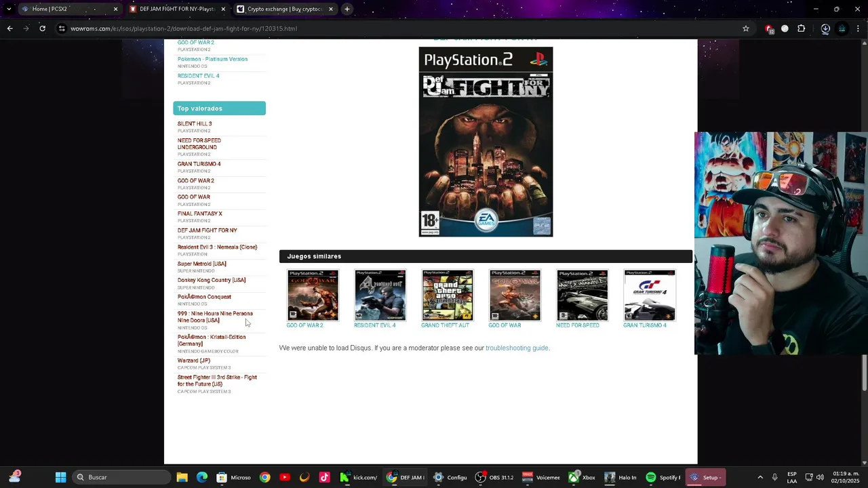This screenshot has width=868, height=488.
Task: Select the DEF JAM FIGHT FOR NY tab
Action: click(x=176, y=9)
